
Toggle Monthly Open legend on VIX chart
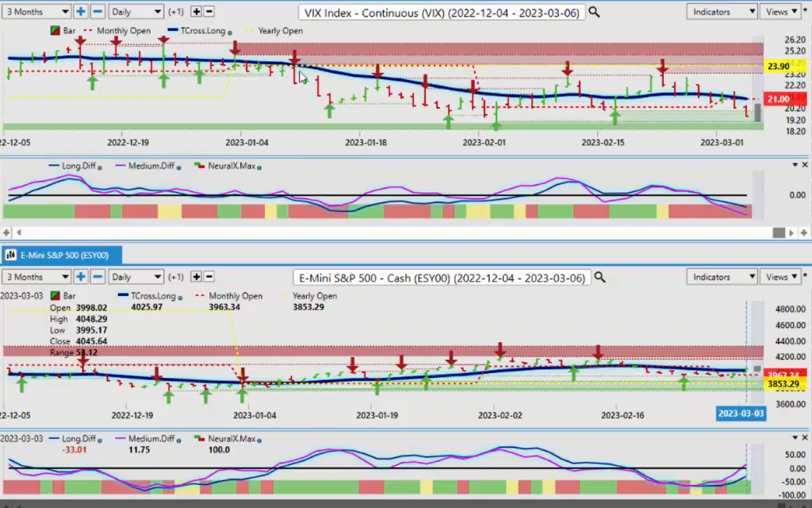[x=117, y=31]
